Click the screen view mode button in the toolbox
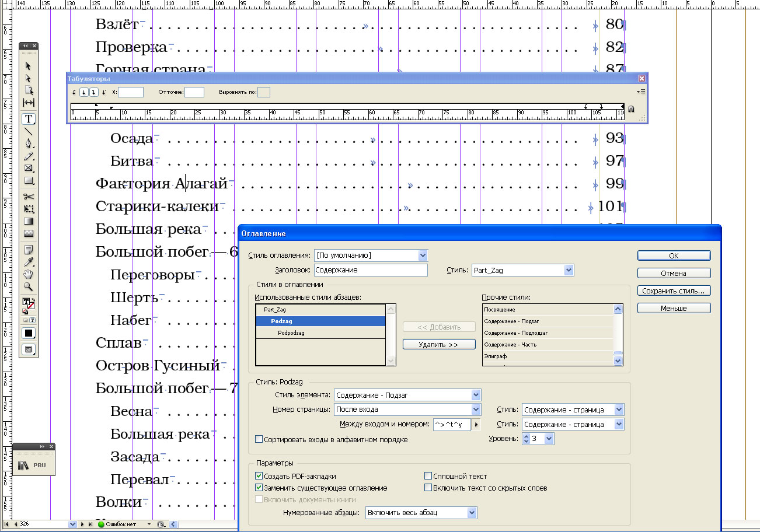Image resolution: width=760 pixels, height=532 pixels. (28, 349)
